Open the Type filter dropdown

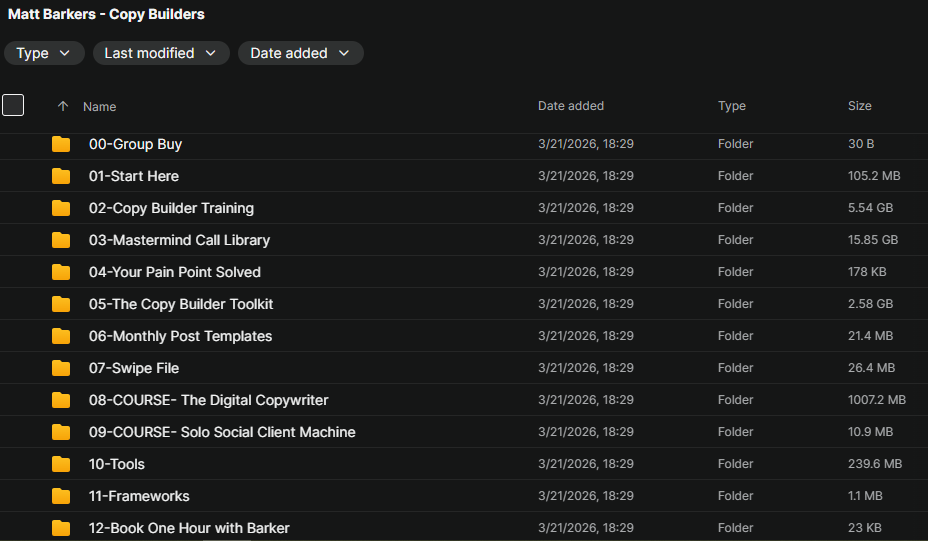pos(44,53)
